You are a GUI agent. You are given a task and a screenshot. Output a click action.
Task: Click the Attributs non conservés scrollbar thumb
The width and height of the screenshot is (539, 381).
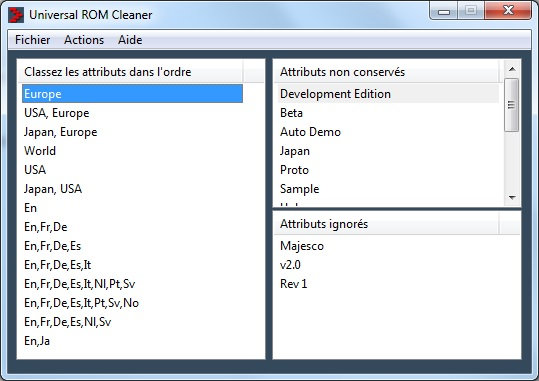(512, 105)
